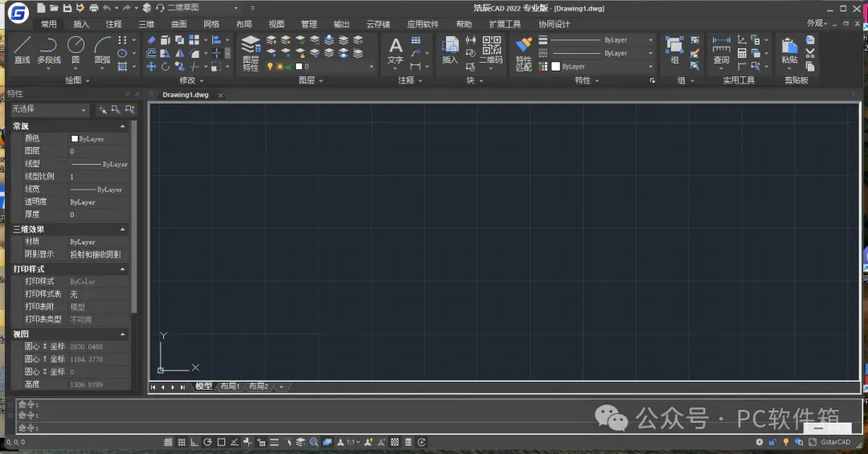Collapse the 常规 properties section
Screen dimensions: 868x454
coord(122,126)
